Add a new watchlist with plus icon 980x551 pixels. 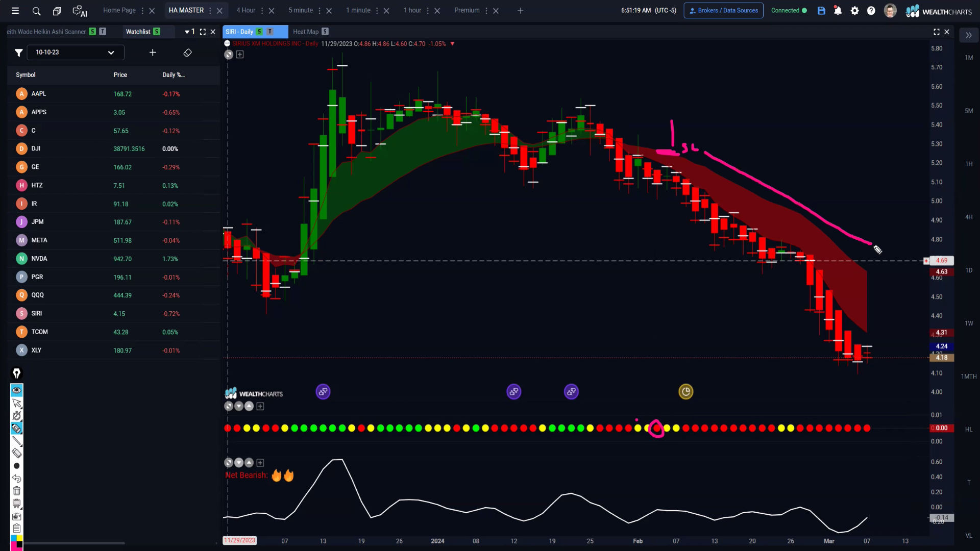[153, 53]
